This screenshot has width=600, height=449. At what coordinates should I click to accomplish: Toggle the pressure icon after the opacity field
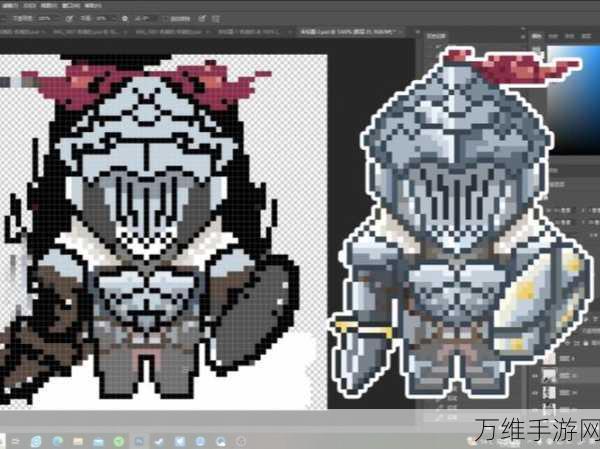(x=69, y=18)
